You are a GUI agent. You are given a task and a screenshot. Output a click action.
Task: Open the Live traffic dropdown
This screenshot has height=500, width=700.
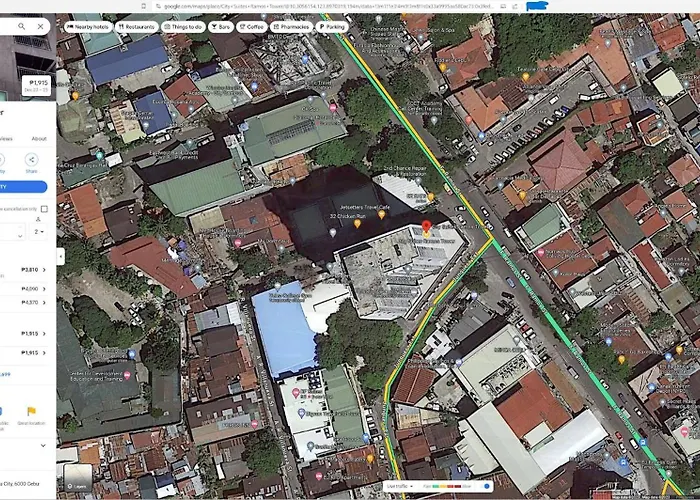tap(400, 486)
